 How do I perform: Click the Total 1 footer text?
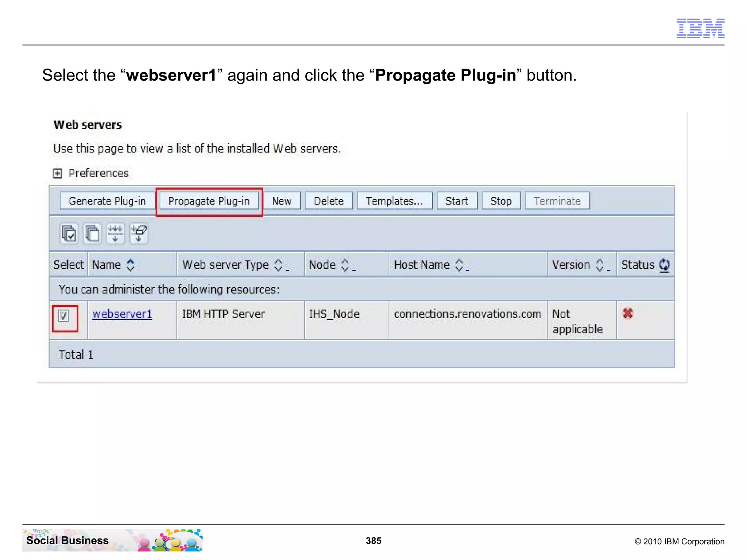76,354
